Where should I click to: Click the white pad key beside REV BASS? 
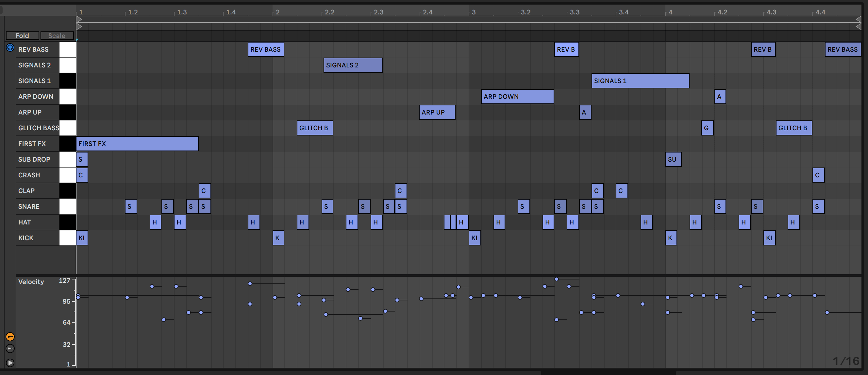pos(68,49)
